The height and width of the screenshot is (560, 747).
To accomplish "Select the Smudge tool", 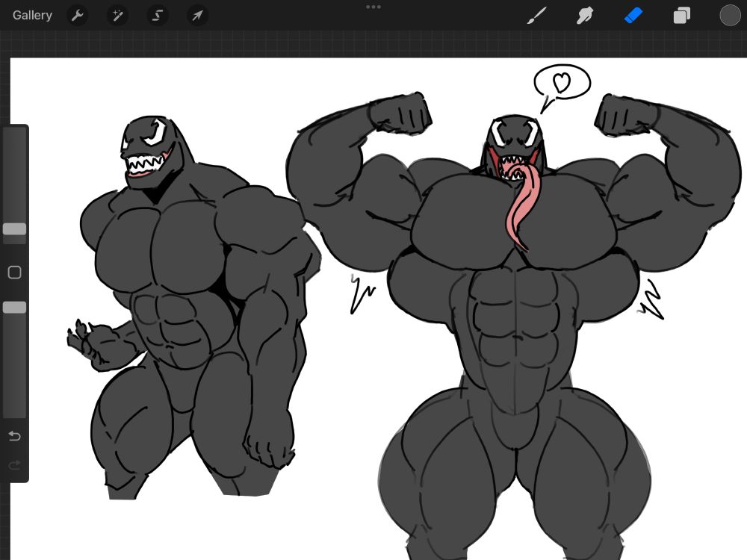I will (x=585, y=15).
